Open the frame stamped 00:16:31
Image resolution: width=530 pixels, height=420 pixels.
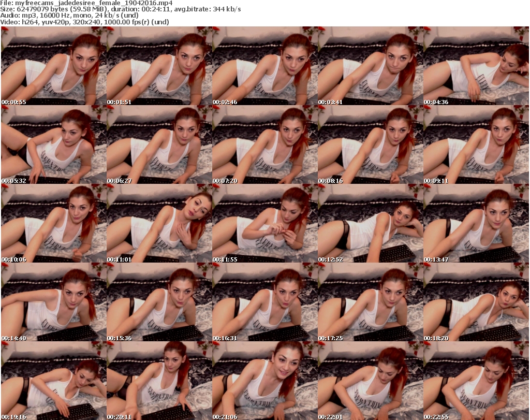(x=264, y=302)
